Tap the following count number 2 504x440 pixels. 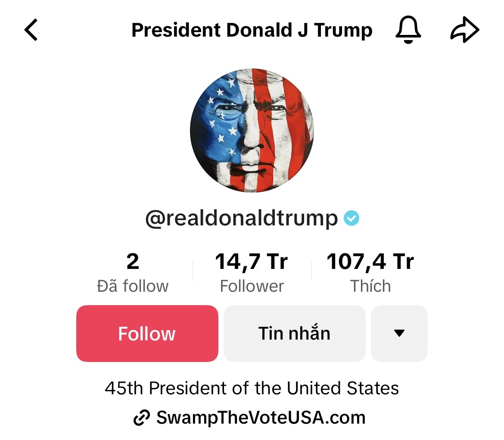(x=133, y=261)
